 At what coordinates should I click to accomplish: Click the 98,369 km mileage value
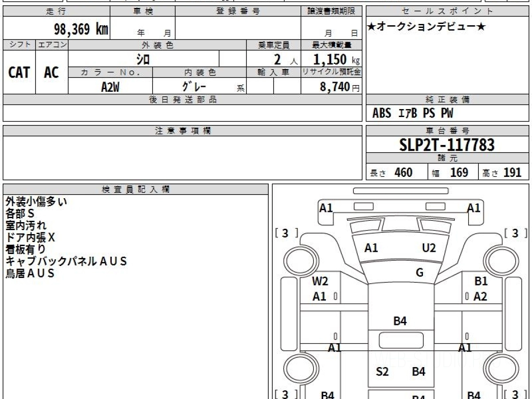[x=81, y=30]
